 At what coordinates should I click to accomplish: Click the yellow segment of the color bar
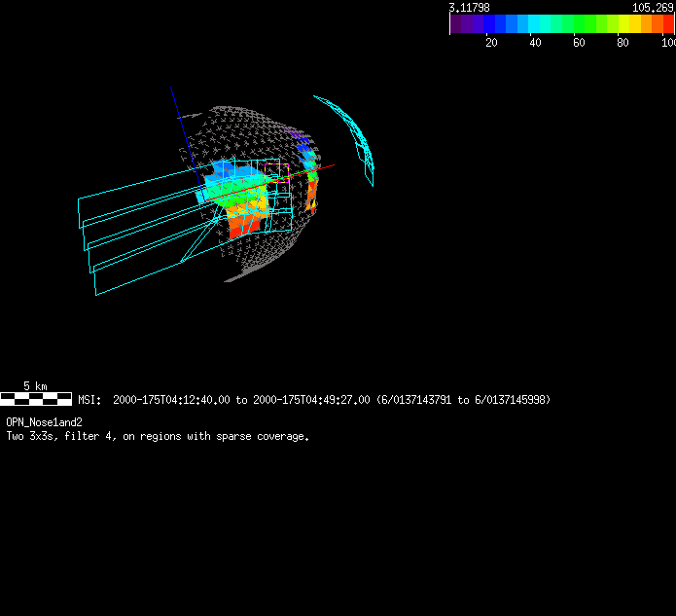click(x=623, y=24)
